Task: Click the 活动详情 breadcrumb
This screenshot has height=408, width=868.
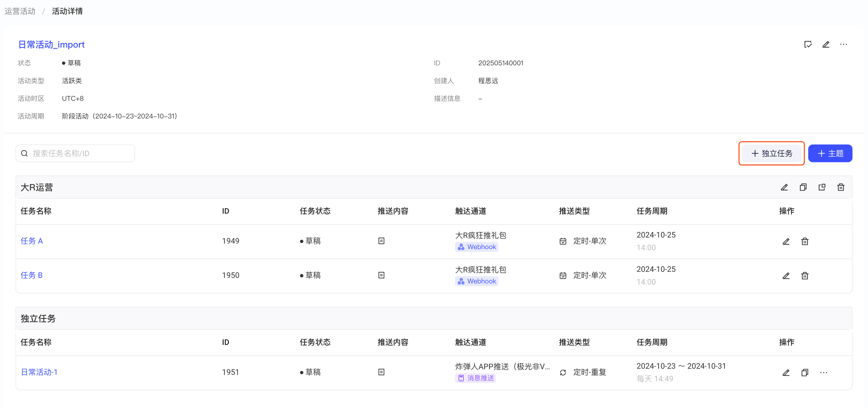Action: [x=67, y=11]
